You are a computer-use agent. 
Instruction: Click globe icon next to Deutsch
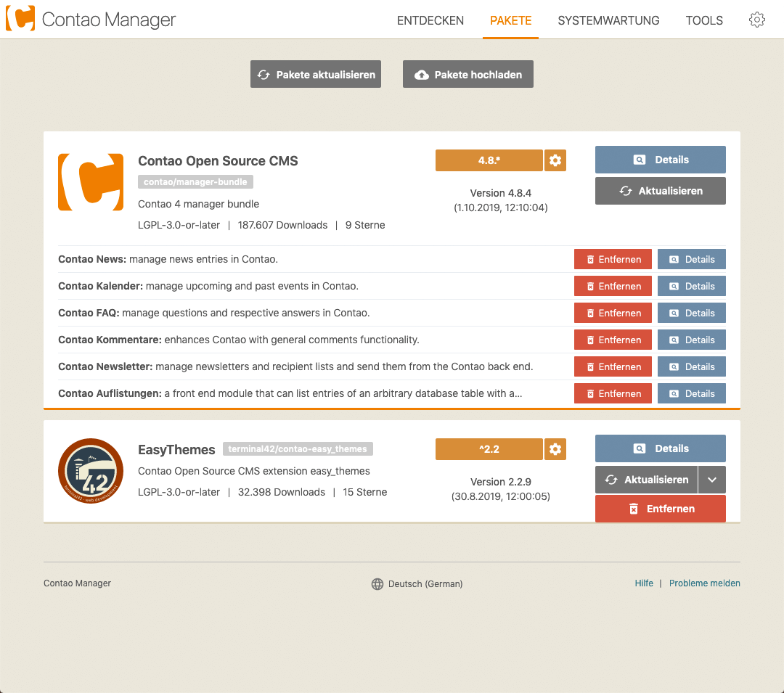(x=377, y=583)
